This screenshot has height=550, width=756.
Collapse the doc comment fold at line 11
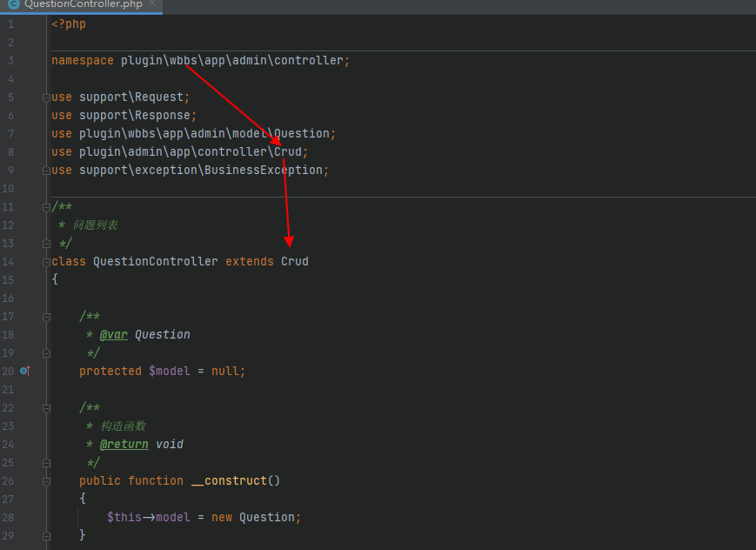46,207
